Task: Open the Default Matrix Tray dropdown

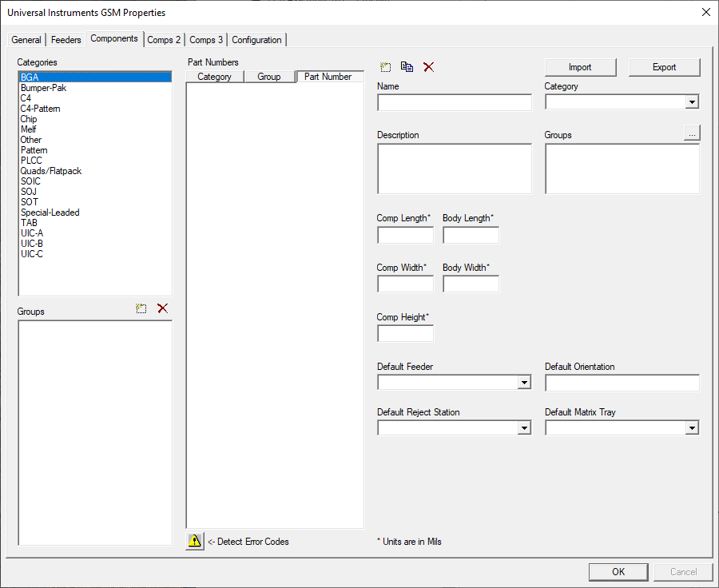Action: click(692, 427)
